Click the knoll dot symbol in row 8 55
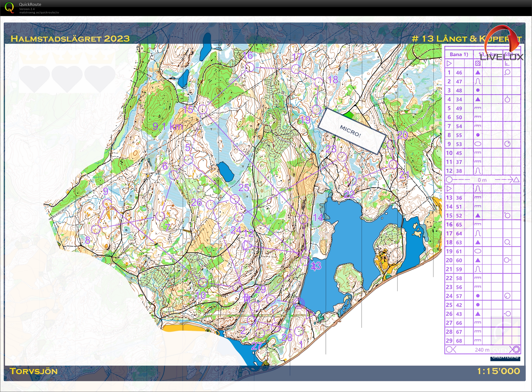This screenshot has width=532, height=392. coord(477,135)
